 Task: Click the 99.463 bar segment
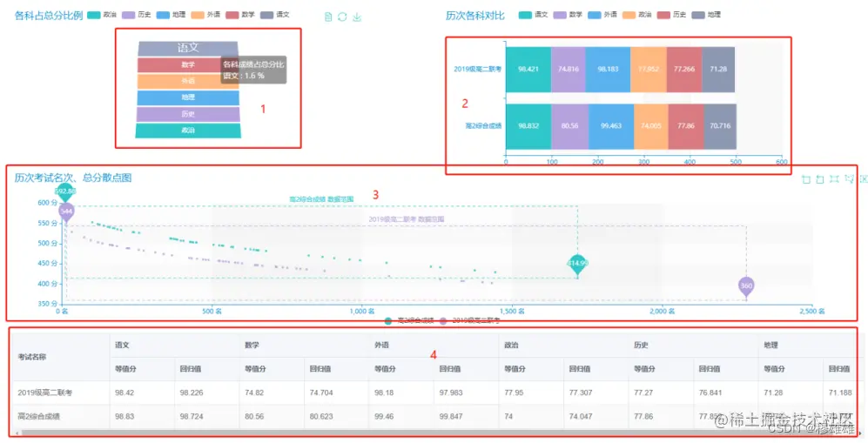click(610, 126)
